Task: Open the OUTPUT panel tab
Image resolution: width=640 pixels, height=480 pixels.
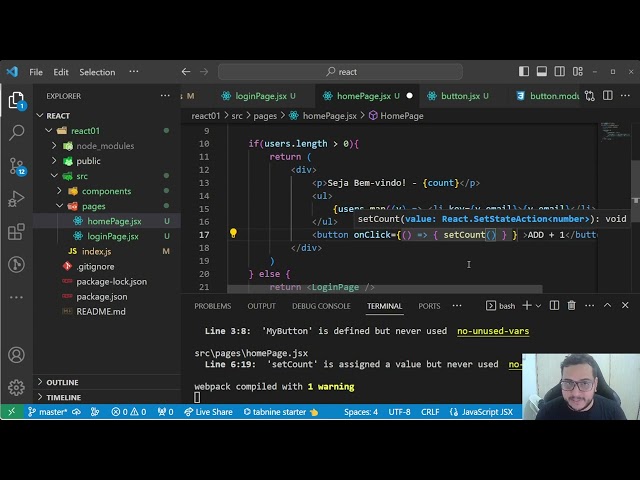Action: pos(262,306)
